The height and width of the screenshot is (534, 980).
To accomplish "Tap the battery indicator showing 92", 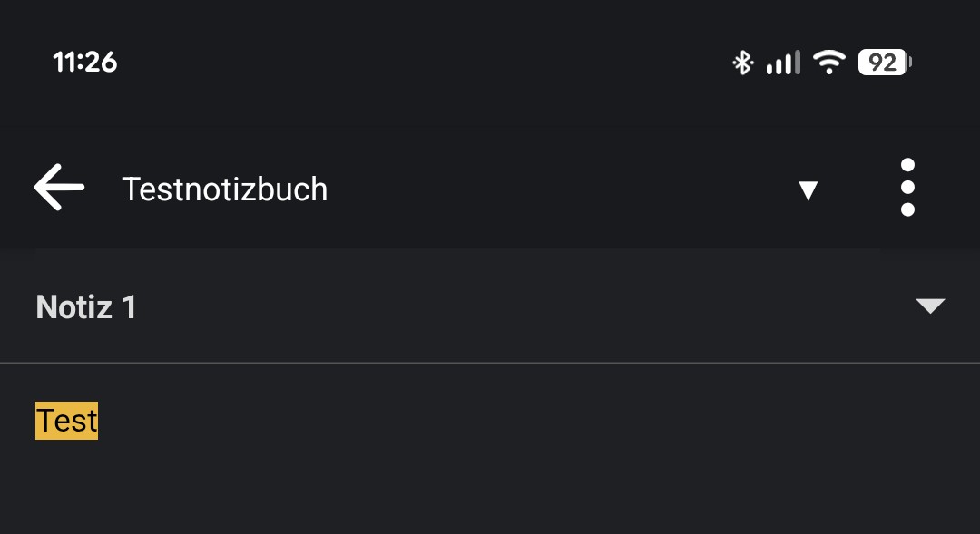I will pos(884,63).
